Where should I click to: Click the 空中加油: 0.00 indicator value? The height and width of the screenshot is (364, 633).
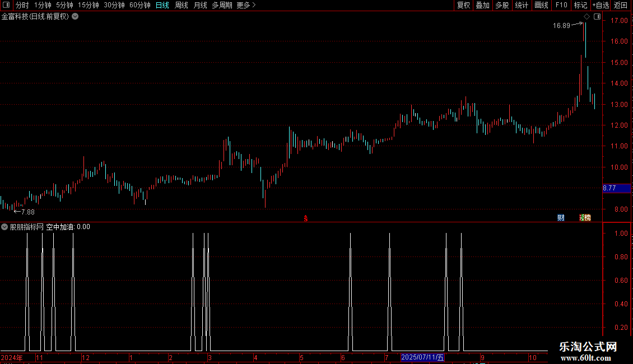click(68, 227)
